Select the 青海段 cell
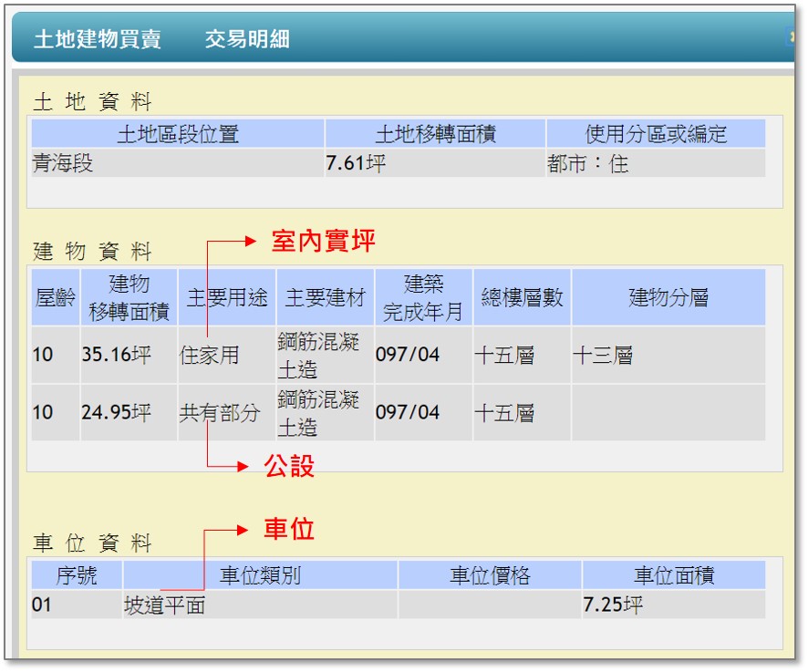 [178, 163]
